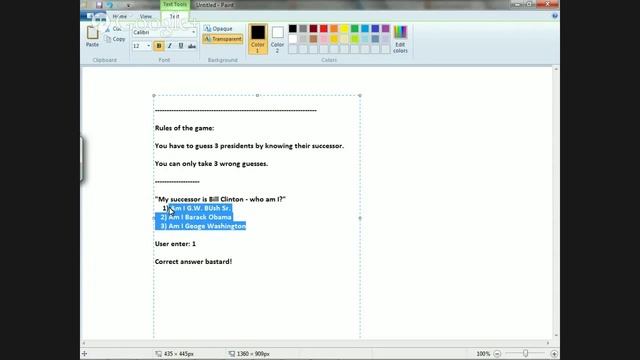Click the zoom in plus button
Image resolution: width=640 pixels, height=360 pixels.
tap(554, 354)
